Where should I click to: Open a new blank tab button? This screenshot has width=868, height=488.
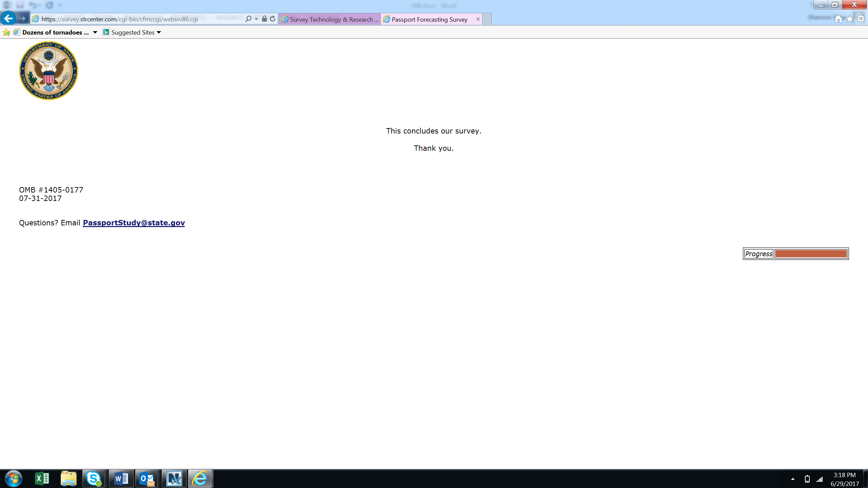[487, 19]
